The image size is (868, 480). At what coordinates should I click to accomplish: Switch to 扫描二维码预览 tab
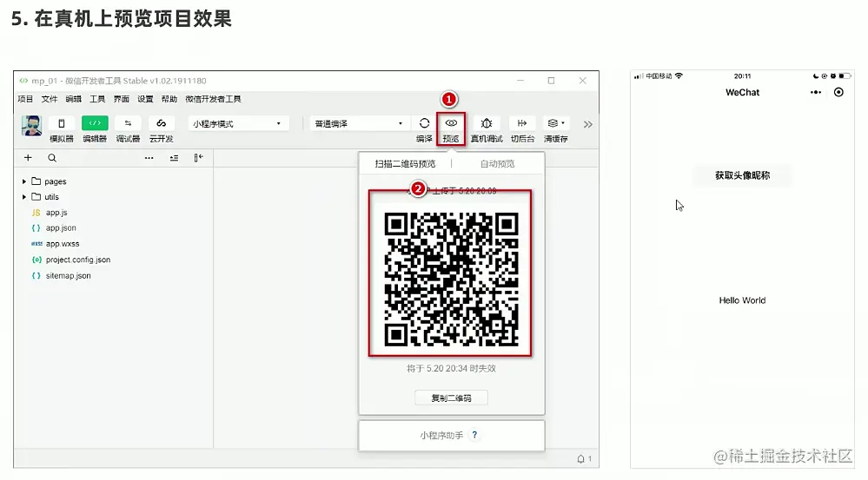405,164
